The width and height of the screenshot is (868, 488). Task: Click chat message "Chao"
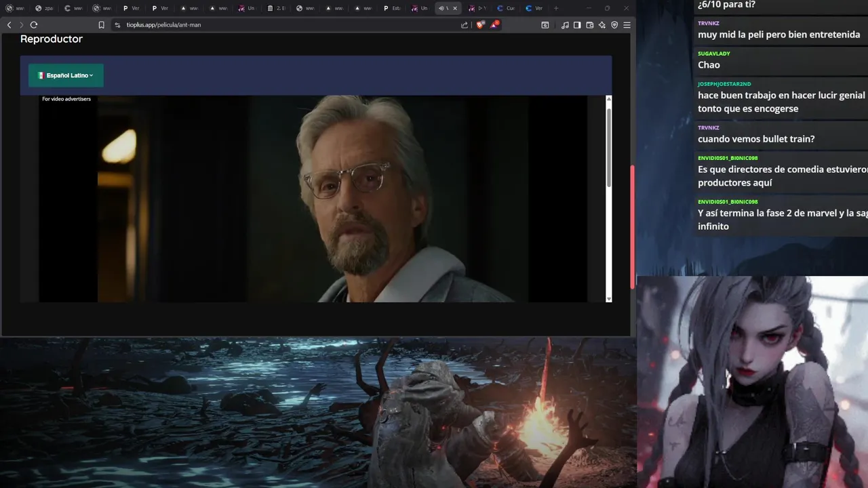point(709,65)
